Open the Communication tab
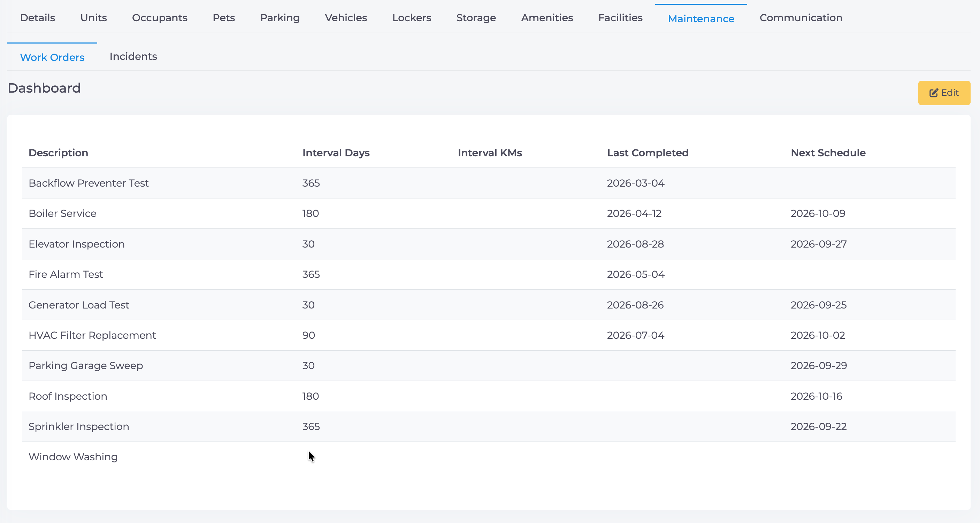 801,18
